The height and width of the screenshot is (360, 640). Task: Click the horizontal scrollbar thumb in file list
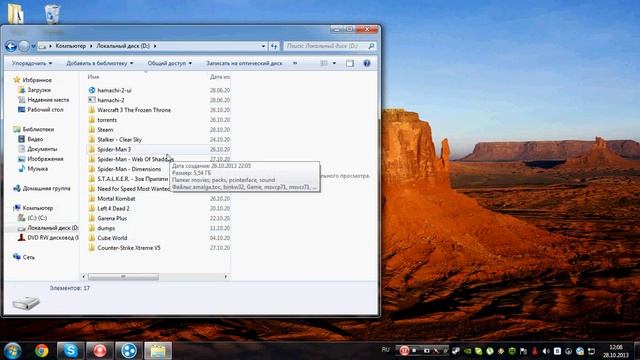coord(123,277)
